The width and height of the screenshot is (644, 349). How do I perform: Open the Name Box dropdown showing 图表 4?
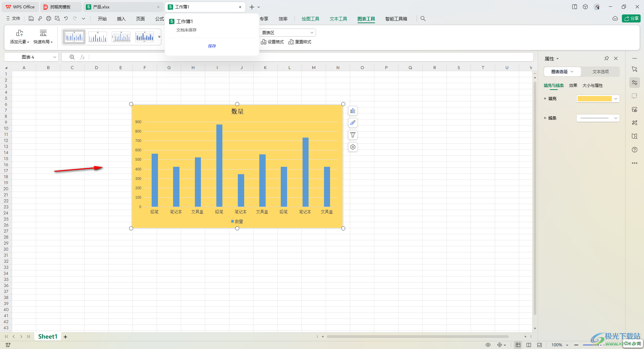pyautogui.click(x=54, y=57)
